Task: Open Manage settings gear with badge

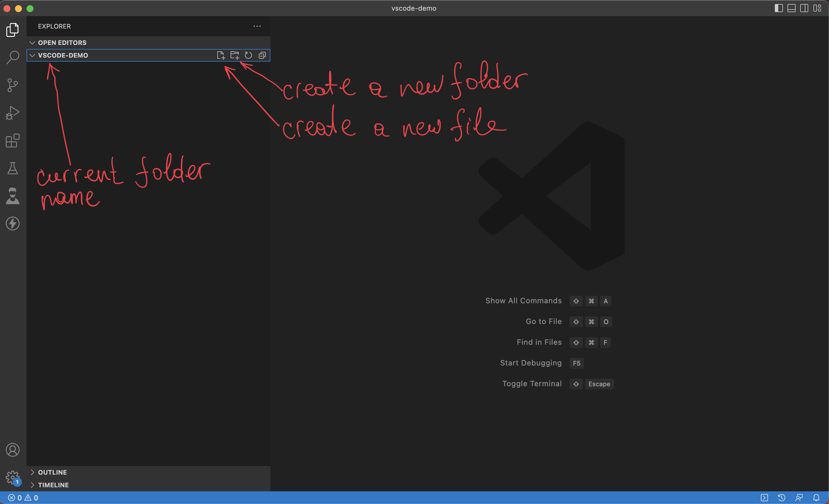Action: (12, 478)
